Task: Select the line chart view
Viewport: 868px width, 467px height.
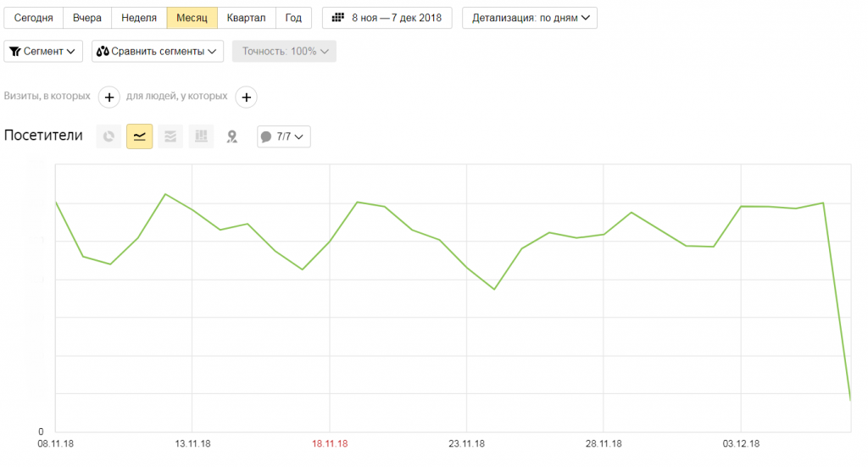Action: pos(140,136)
